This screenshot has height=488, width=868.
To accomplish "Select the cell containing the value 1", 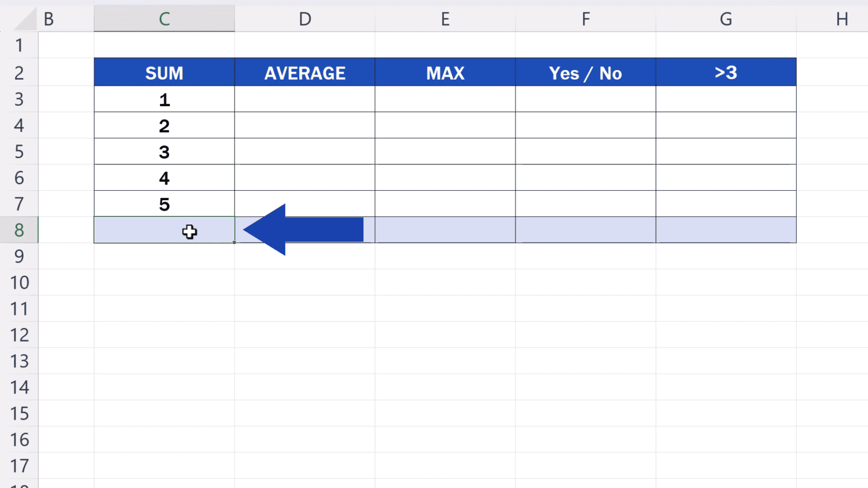I will coord(164,99).
